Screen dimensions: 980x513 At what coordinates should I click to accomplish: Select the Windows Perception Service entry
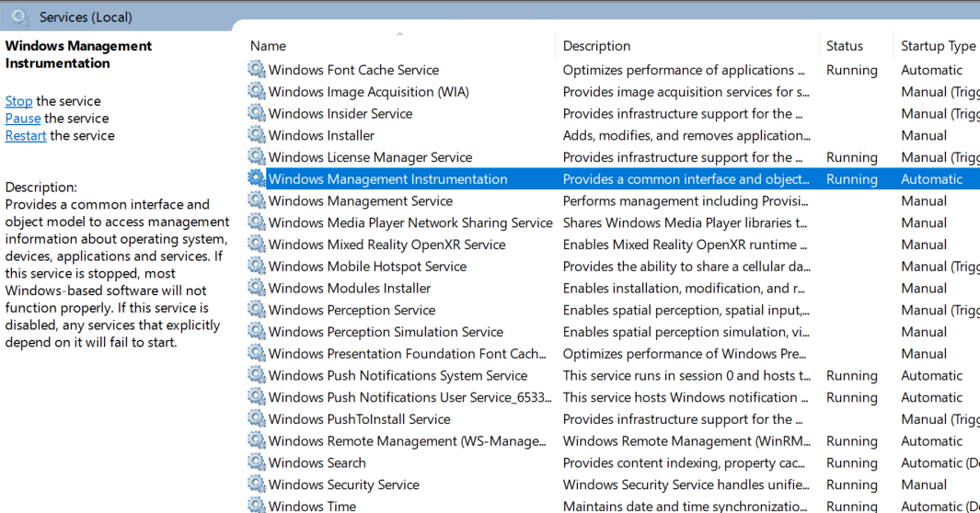[613, 310]
